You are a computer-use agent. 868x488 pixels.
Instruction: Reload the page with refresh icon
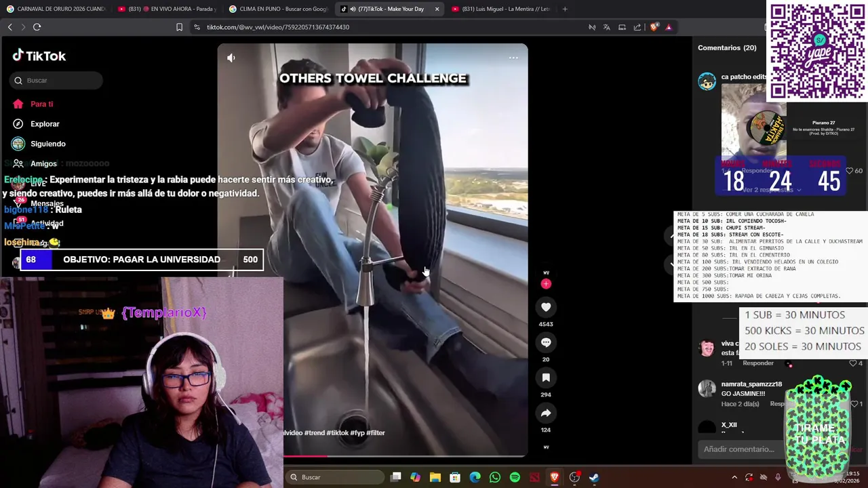tap(37, 27)
